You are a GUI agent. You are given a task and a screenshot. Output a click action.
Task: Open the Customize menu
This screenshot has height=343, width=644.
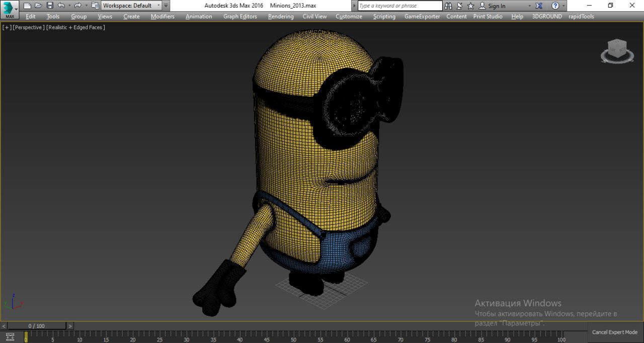point(349,16)
